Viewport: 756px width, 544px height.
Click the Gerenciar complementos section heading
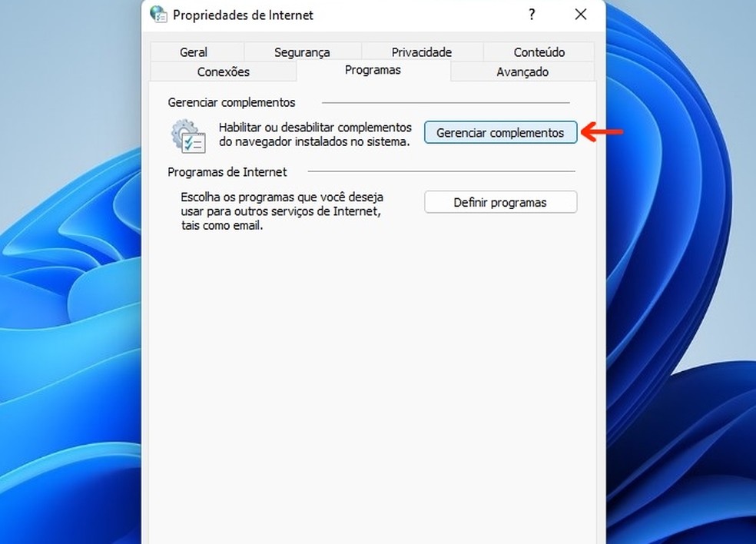point(231,102)
